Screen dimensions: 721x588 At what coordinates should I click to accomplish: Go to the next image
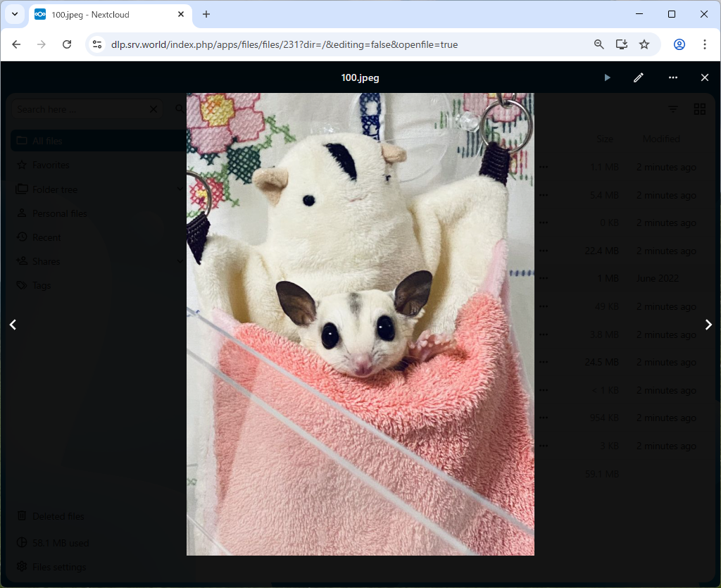click(x=708, y=325)
